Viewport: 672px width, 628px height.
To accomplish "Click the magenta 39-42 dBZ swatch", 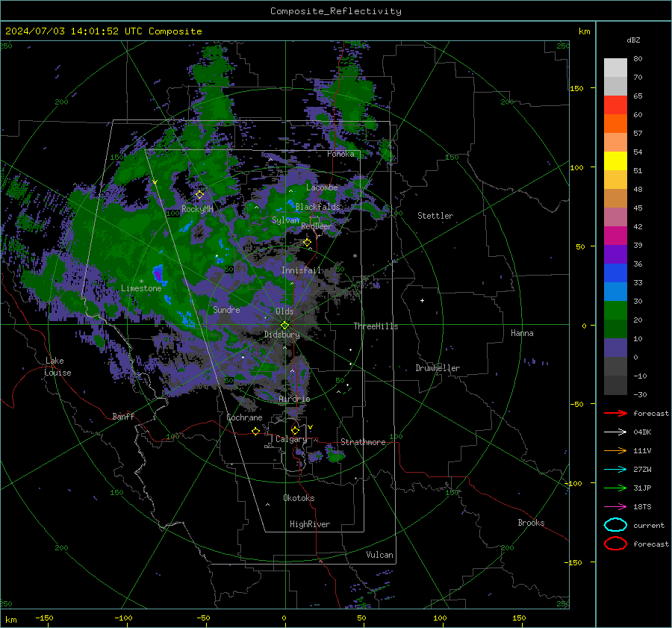I will [x=615, y=235].
